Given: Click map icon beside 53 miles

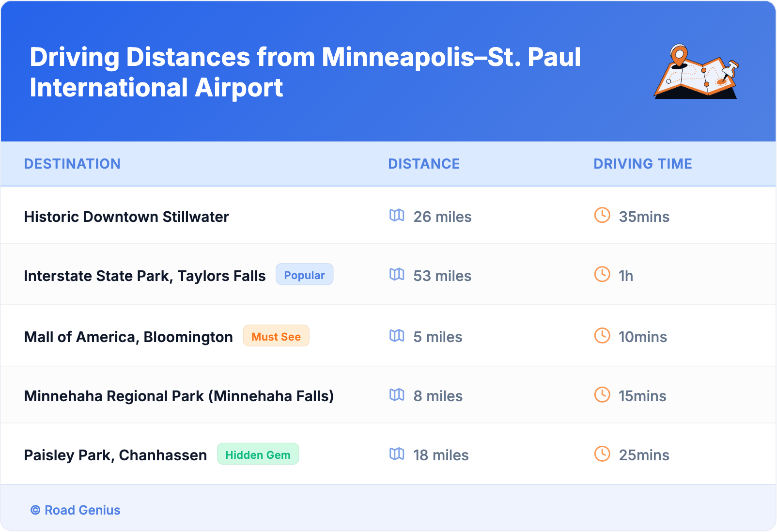Looking at the screenshot, I should click(397, 274).
